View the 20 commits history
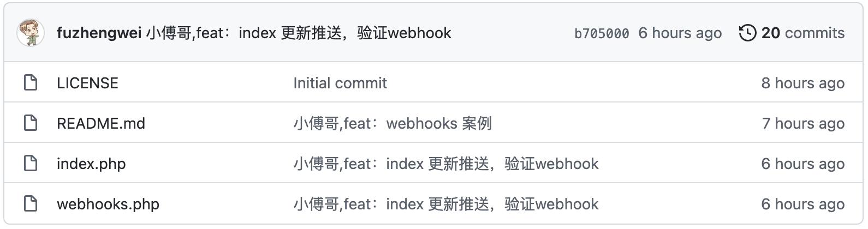This screenshot has height=229, width=868. click(x=802, y=33)
